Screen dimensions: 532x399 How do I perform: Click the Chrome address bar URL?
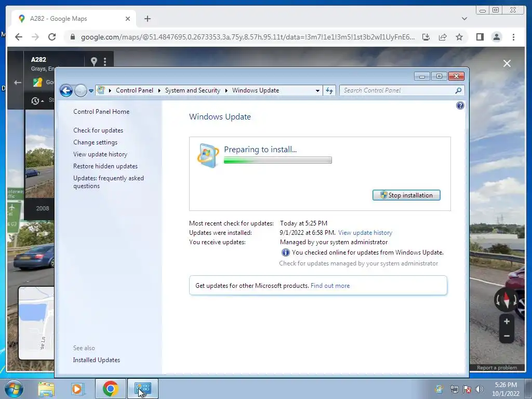click(x=248, y=37)
